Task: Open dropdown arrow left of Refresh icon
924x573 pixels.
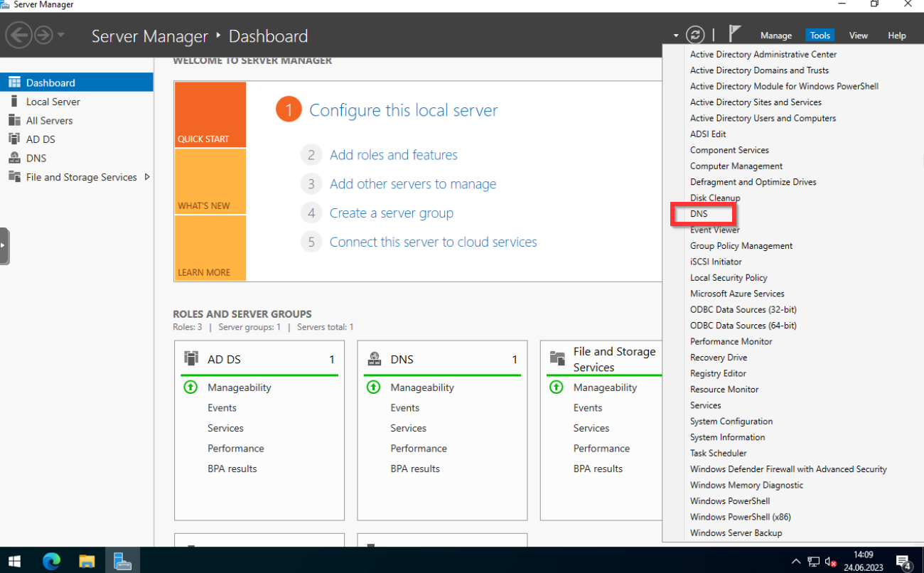Action: (x=676, y=36)
